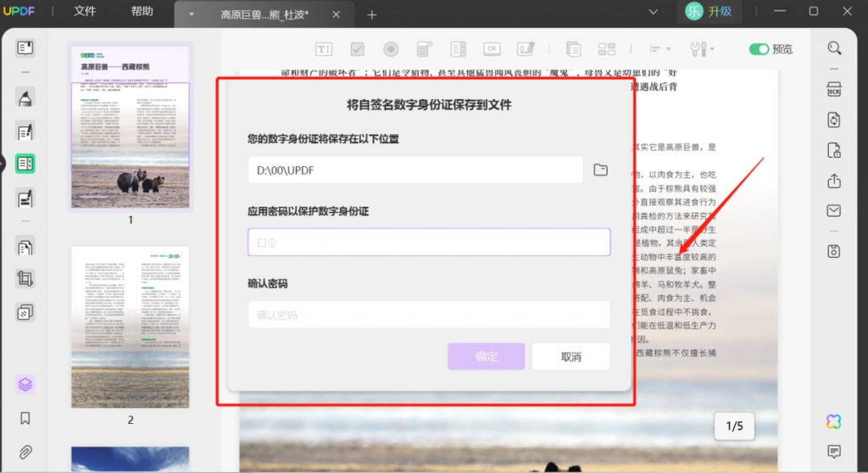The image size is (868, 473).
Task: Open the 文件 menu
Action: [x=85, y=11]
